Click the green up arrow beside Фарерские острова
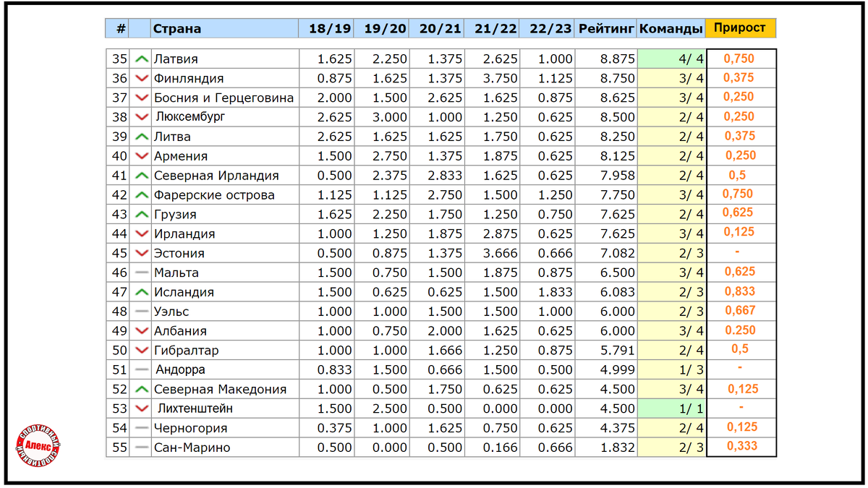This screenshot has height=488, width=868. (x=142, y=195)
